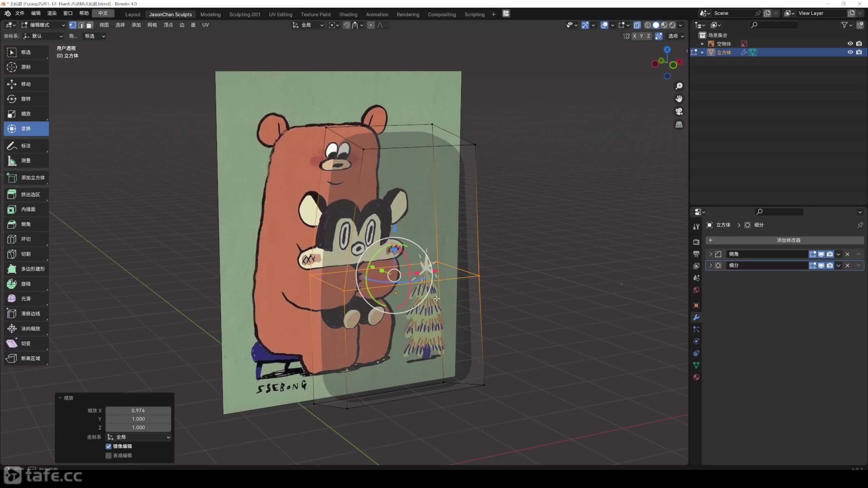Click the outliner search field
Viewport: 868px width, 488px height.
tap(774, 25)
